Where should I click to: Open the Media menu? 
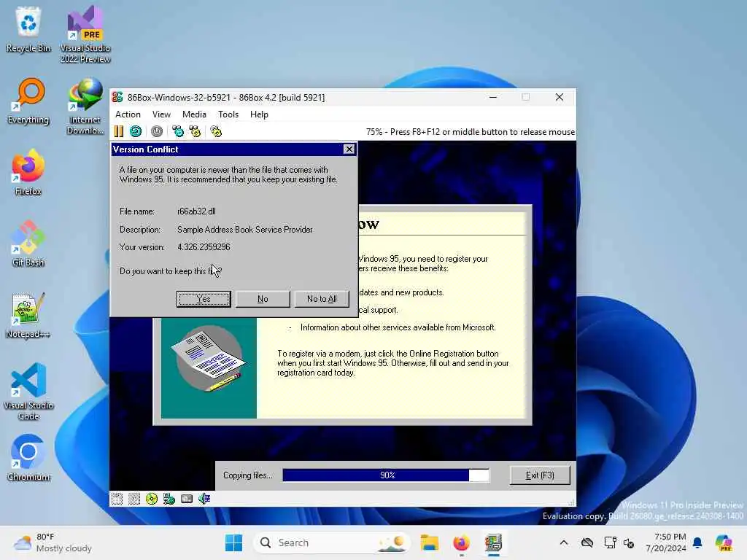point(194,114)
